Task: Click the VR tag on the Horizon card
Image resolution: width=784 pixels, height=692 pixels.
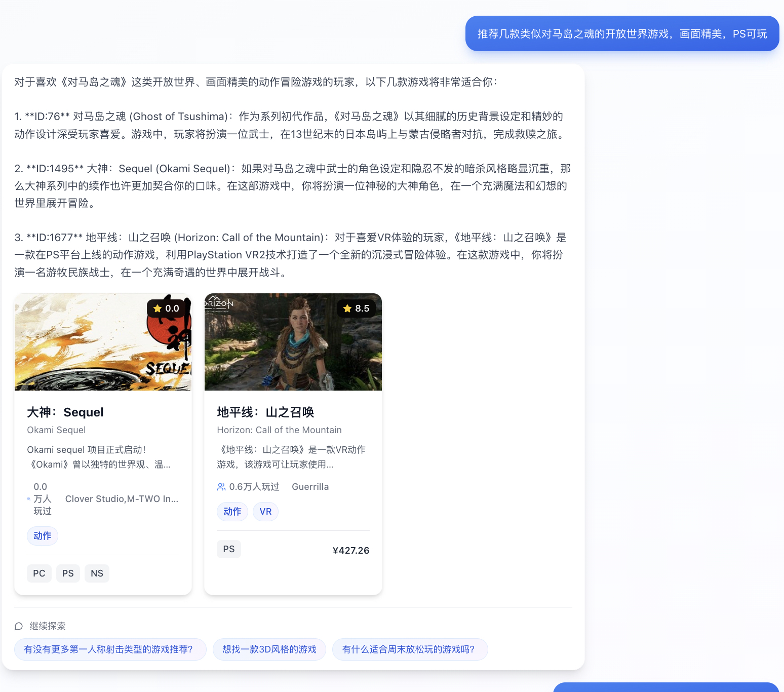Action: (x=265, y=511)
